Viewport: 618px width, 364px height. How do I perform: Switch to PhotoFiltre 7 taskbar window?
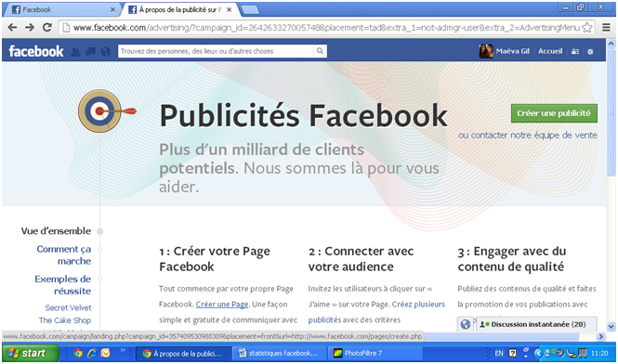click(x=375, y=353)
